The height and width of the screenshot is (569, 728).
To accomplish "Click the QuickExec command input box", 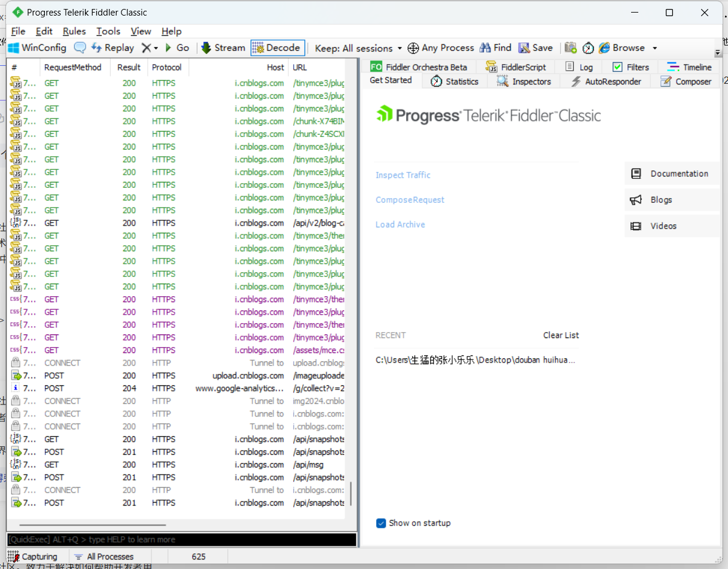I will click(x=182, y=539).
